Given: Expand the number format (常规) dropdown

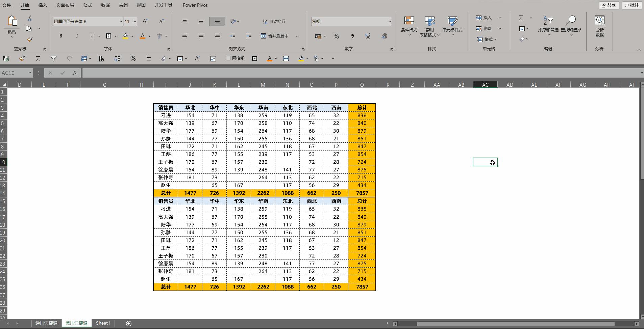Looking at the screenshot, I should click(x=389, y=22).
